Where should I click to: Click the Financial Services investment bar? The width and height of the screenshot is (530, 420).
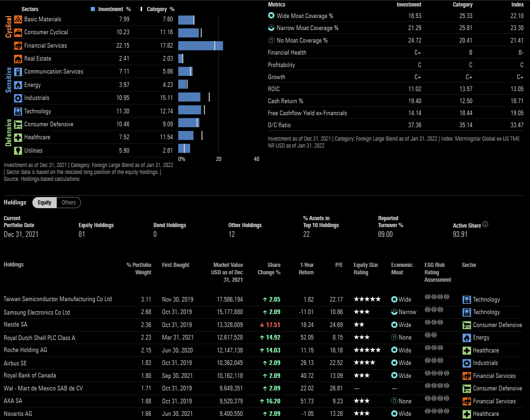click(200, 46)
